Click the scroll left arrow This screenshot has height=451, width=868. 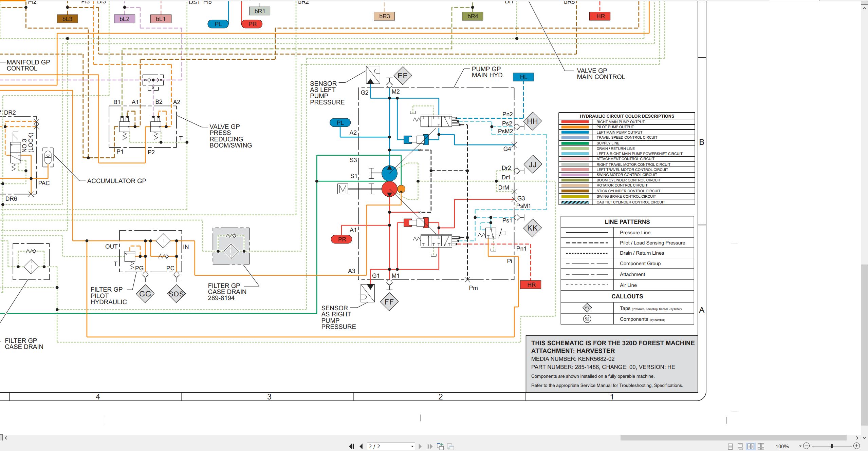coord(6,438)
